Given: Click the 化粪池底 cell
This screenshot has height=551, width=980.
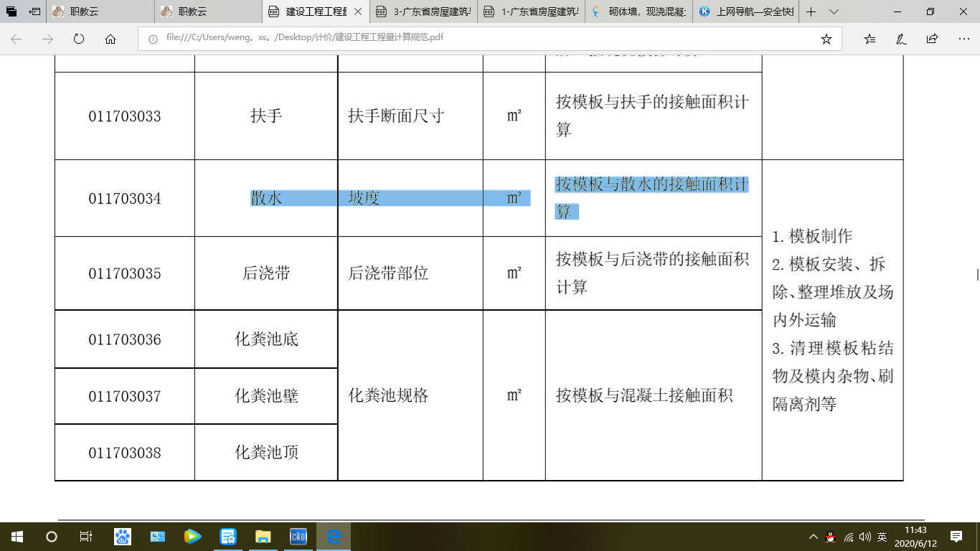Looking at the screenshot, I should [x=266, y=339].
